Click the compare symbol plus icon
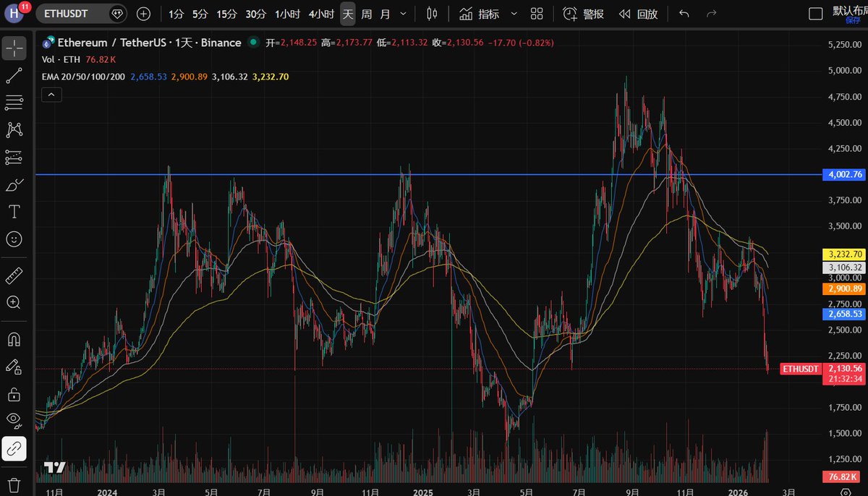 click(144, 14)
